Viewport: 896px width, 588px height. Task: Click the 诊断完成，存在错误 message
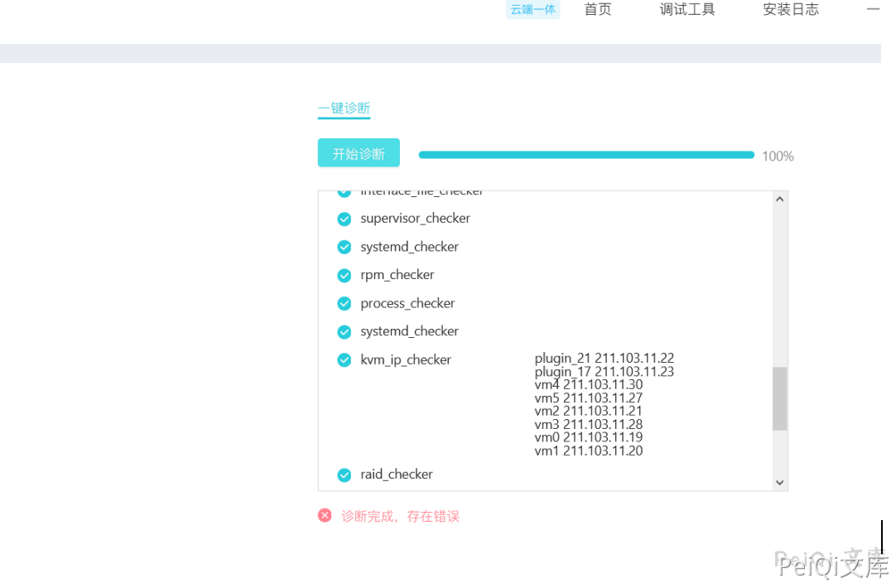400,517
